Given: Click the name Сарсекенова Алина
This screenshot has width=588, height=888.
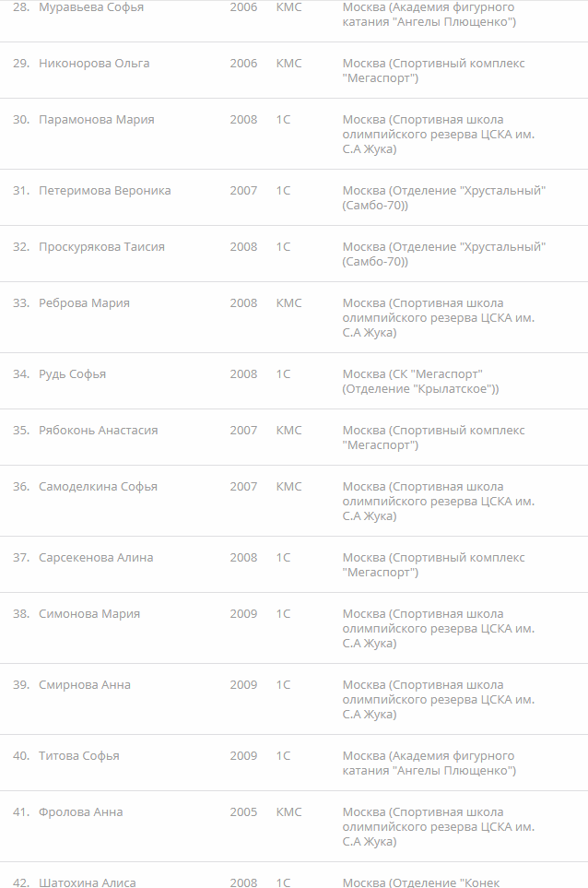Looking at the screenshot, I should pos(96,557).
